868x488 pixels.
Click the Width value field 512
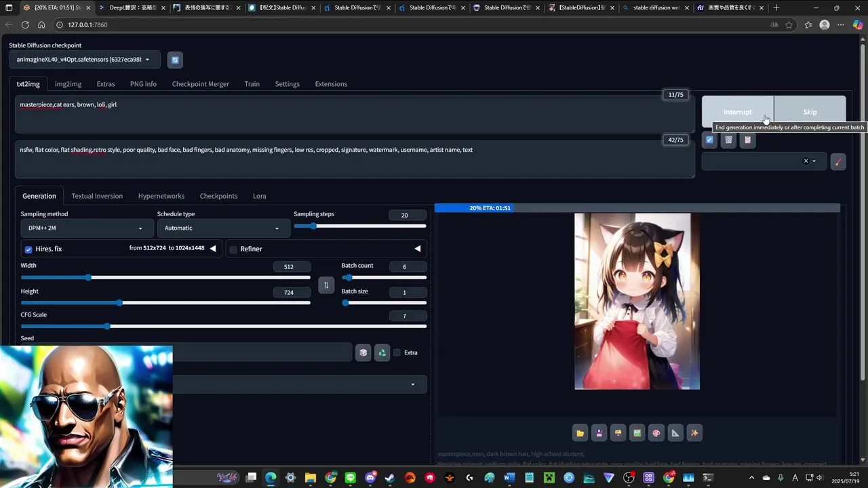coord(292,266)
